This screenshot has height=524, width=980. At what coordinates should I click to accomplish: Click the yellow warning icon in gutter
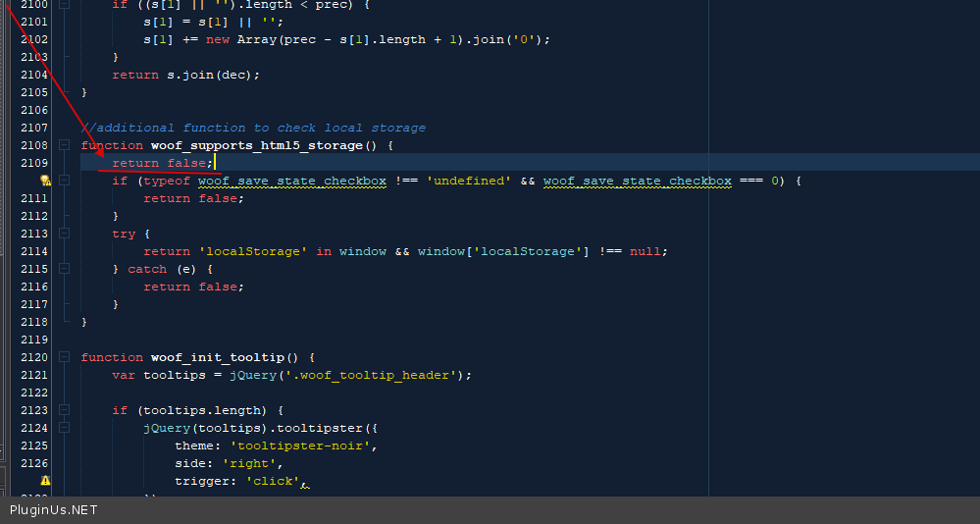[x=45, y=481]
